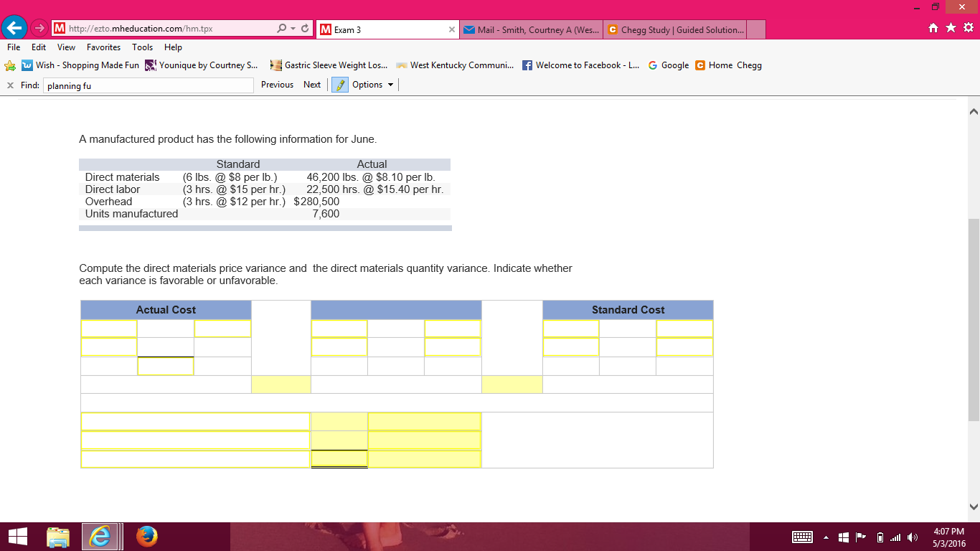This screenshot has height=551, width=980.
Task: Open the Welcome to Facebook bookmark
Action: (580, 65)
